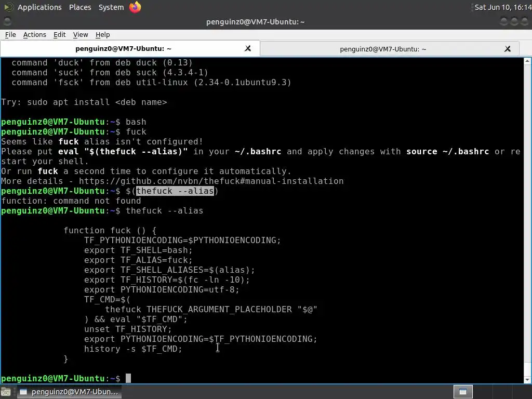This screenshot has width=532, height=399.
Task: Click the terminal cursor at last prompt
Action: click(x=128, y=378)
